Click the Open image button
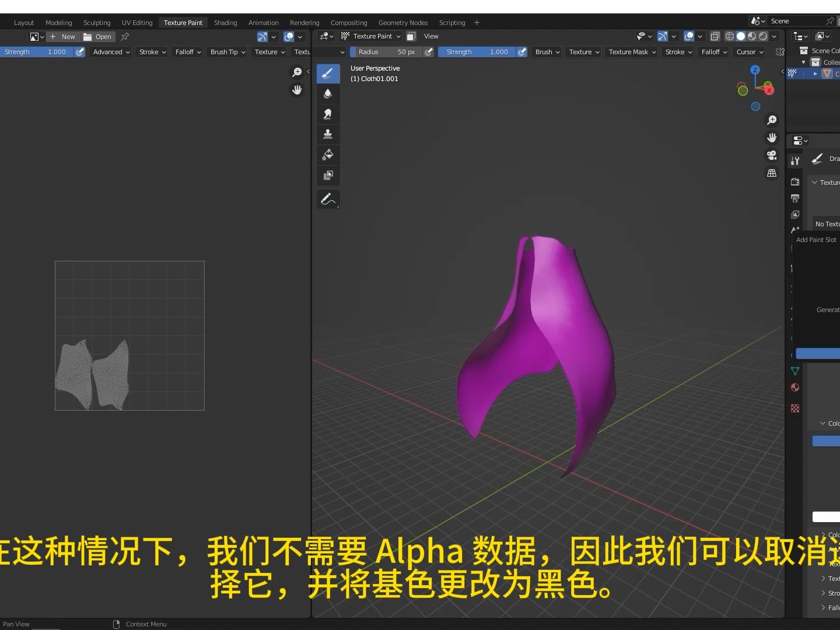Image resolution: width=840 pixels, height=630 pixels. [97, 37]
